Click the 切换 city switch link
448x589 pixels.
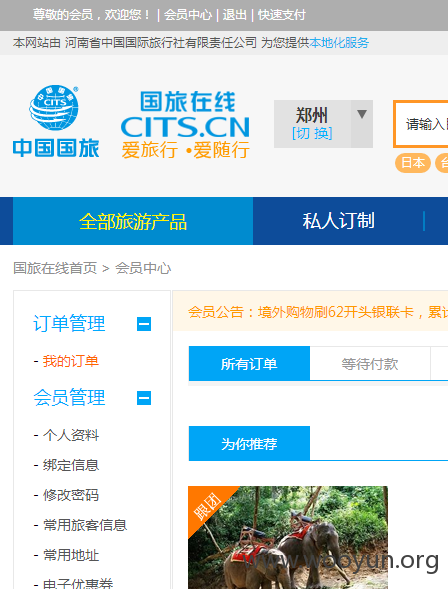click(x=312, y=133)
